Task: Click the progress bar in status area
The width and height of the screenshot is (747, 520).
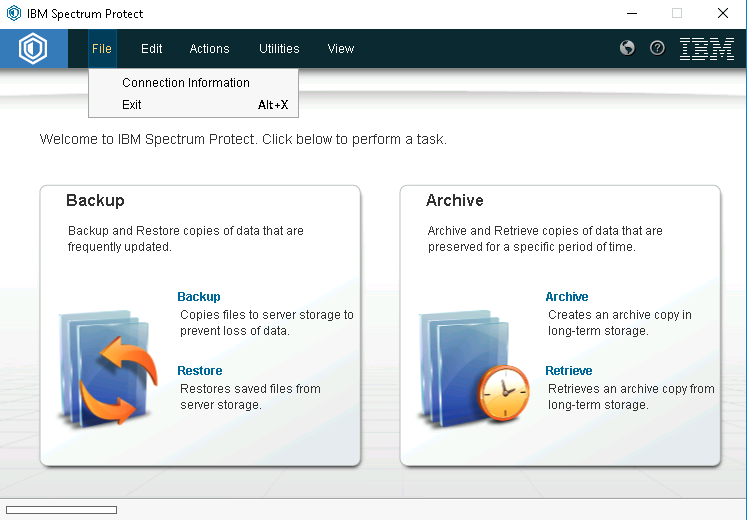Action: tap(61, 510)
